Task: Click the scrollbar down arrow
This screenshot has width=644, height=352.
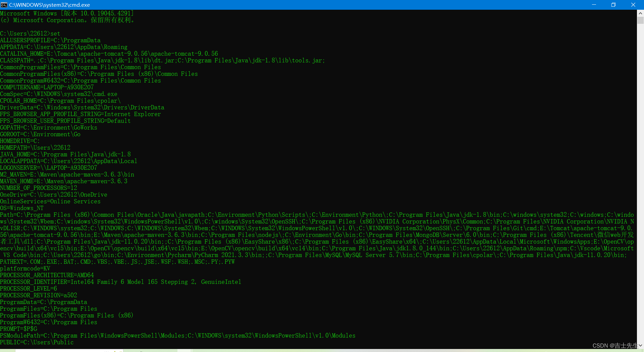Action: (x=640, y=345)
